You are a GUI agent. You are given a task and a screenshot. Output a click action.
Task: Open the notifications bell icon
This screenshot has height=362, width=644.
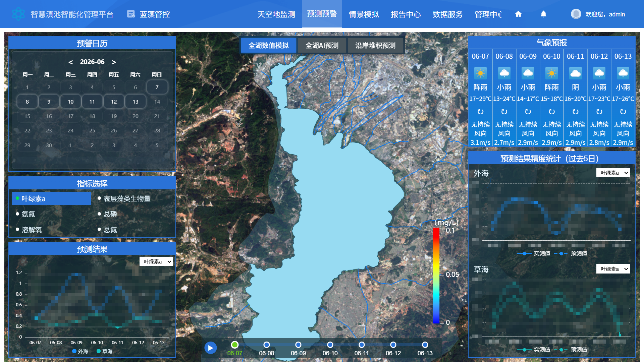coord(543,14)
